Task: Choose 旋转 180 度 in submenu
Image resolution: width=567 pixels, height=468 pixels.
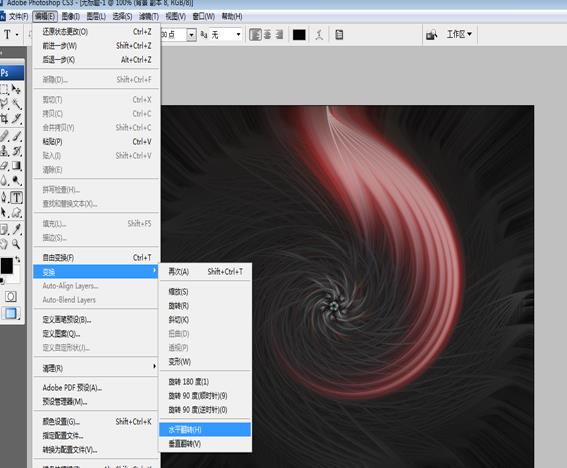Action: tap(205, 382)
